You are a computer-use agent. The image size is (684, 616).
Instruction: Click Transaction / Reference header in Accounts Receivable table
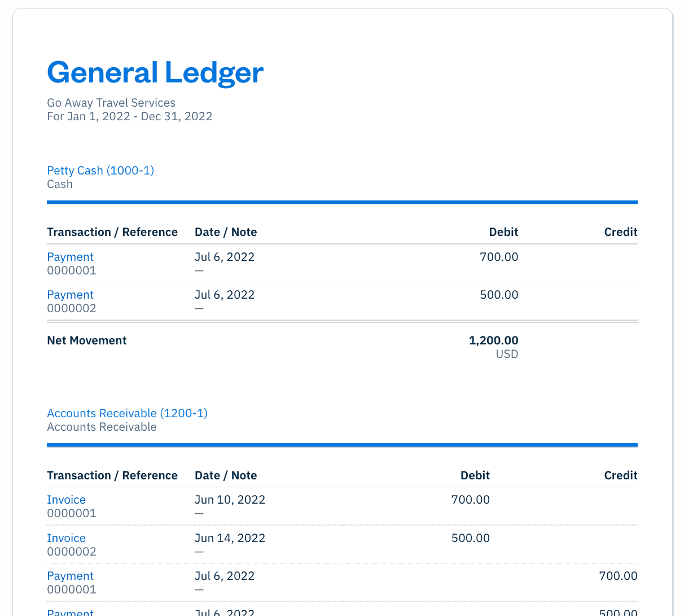112,475
